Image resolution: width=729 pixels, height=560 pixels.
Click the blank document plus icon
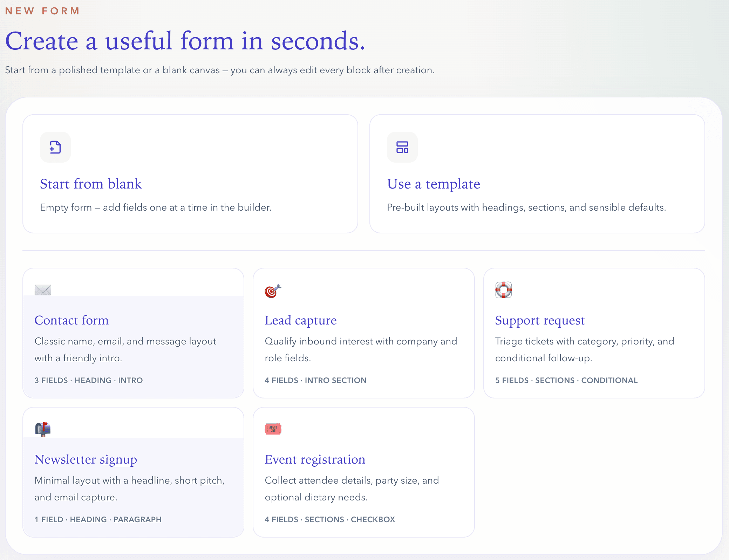[x=55, y=147]
